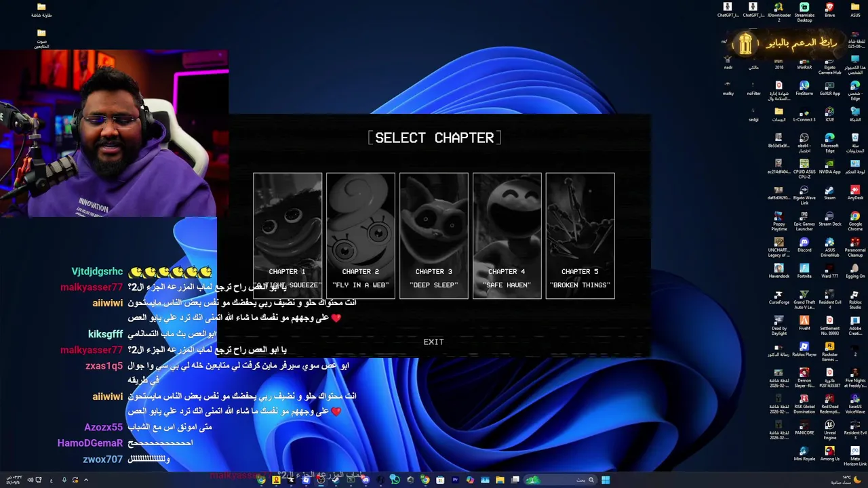Open ASUS DriverHub desktop icon
868x488 pixels.
(x=829, y=247)
